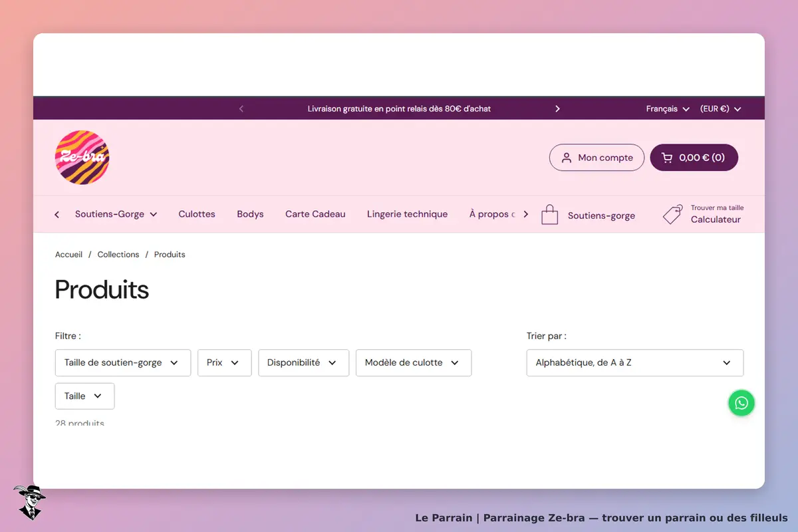Viewport: 798px width, 532px height.
Task: Click the user icon in Mon compte
Action: 567,158
